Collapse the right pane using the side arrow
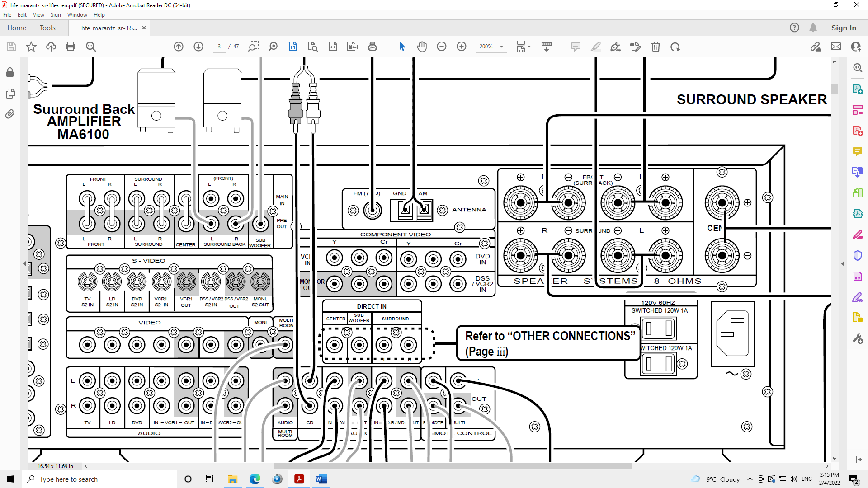 [x=843, y=263]
